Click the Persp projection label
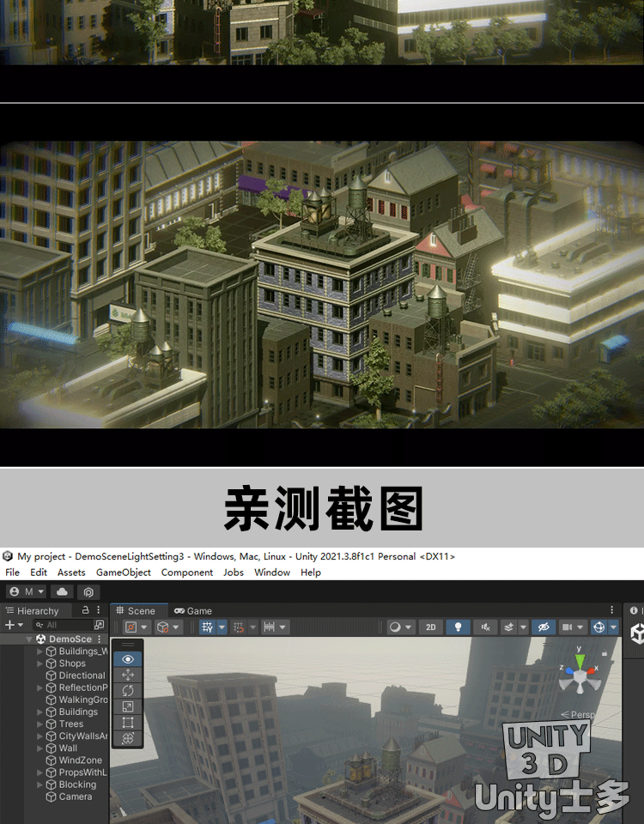The width and height of the screenshot is (644, 824). 578,715
